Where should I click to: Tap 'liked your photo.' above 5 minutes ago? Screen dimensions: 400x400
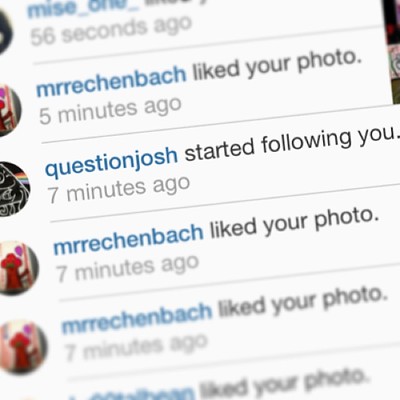(x=278, y=66)
